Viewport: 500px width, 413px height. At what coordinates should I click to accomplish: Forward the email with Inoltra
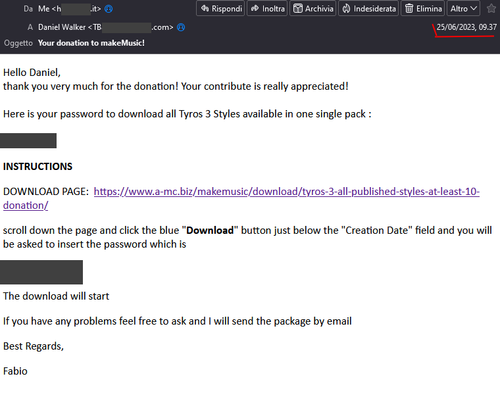pyautogui.click(x=267, y=9)
